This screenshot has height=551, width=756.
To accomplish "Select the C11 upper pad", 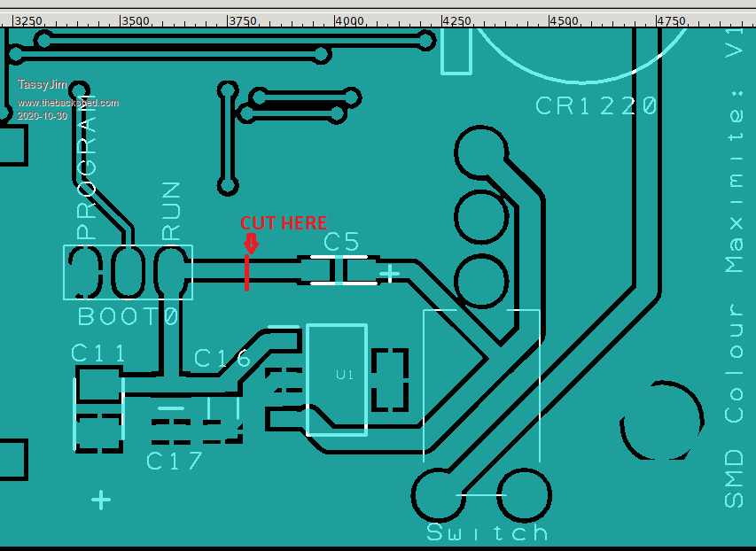I will pyautogui.click(x=98, y=384).
